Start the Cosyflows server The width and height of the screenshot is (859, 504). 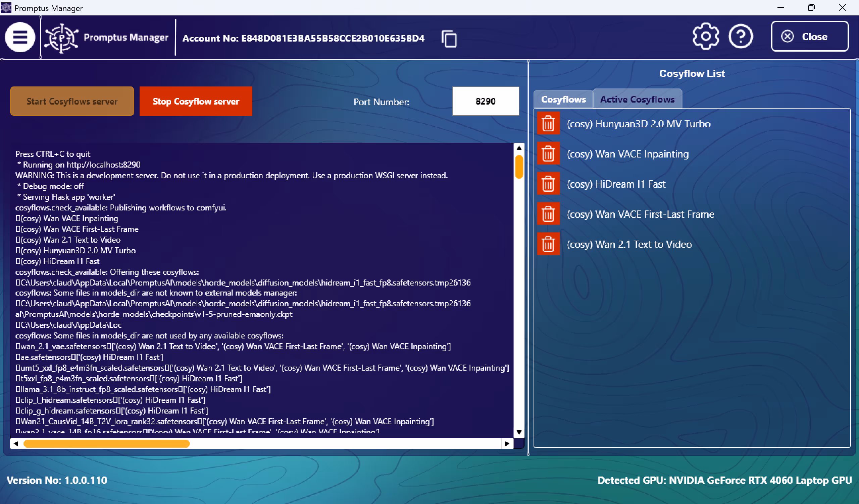click(71, 101)
